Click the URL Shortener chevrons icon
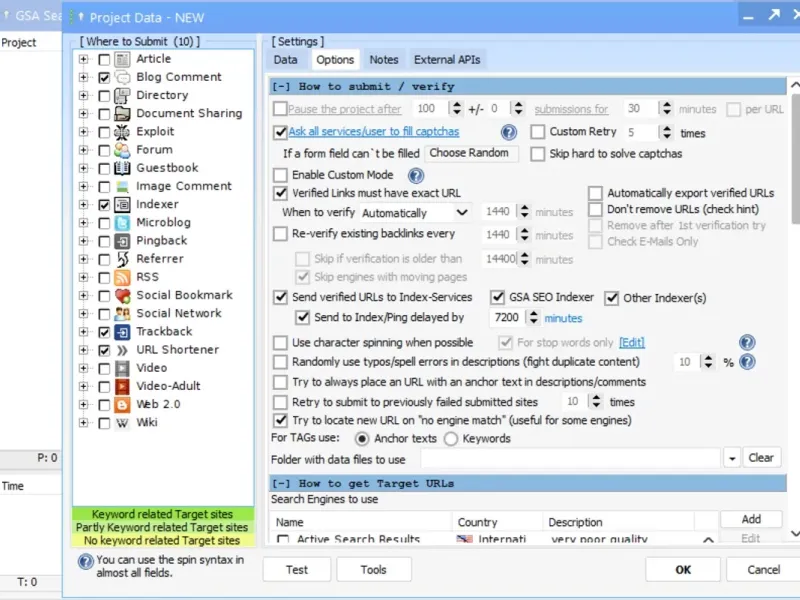800x600 pixels. pos(122,350)
